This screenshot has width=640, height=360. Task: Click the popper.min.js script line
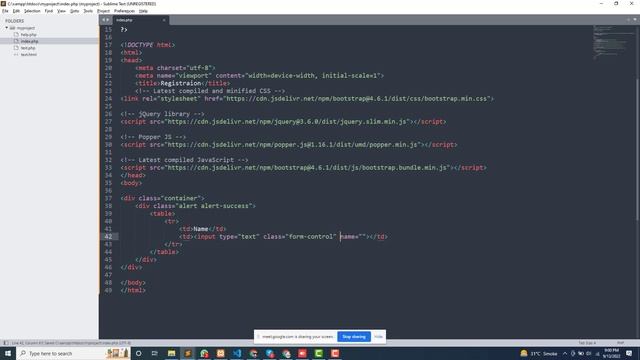pos(289,144)
